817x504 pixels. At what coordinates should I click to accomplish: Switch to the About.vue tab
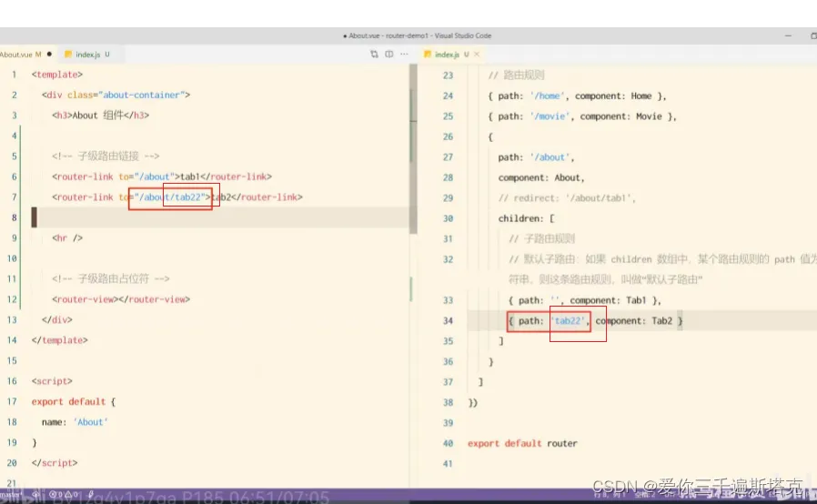18,55
